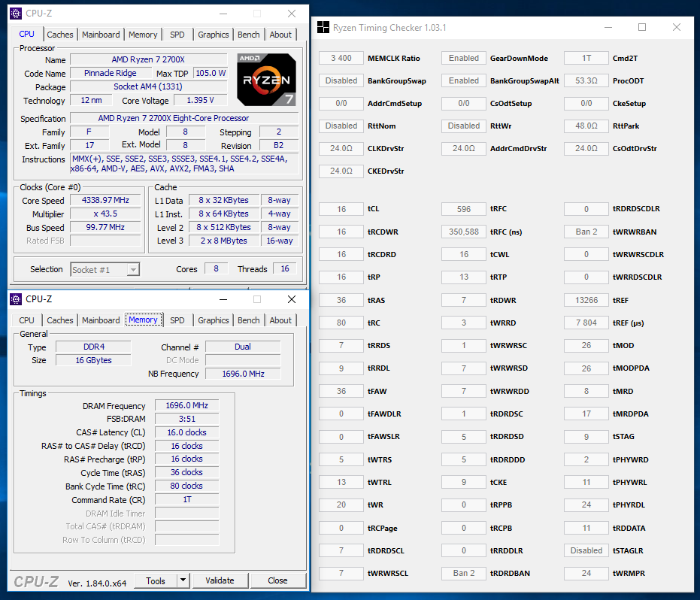The width and height of the screenshot is (700, 600).
Task: Click the RttPark value '48.0Ω'
Action: tap(586, 126)
